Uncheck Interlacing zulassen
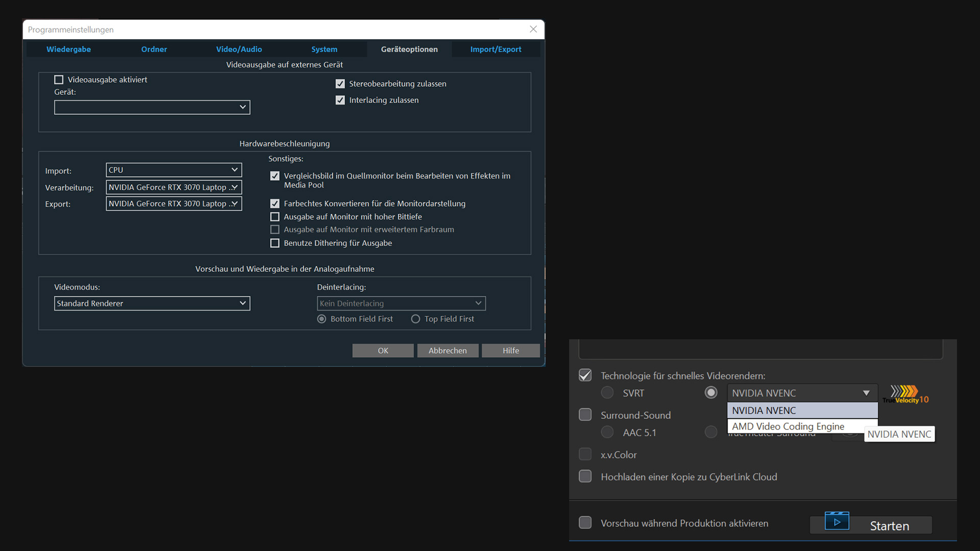The image size is (980, 551). [340, 100]
